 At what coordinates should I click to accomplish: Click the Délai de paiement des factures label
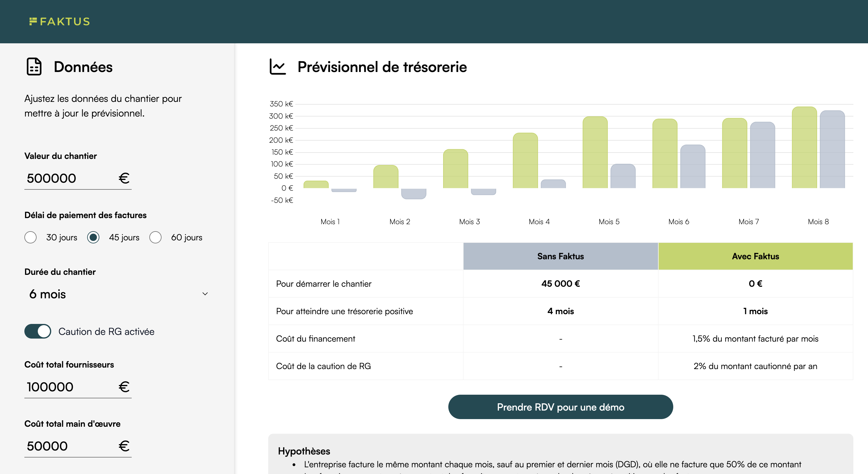coord(86,215)
